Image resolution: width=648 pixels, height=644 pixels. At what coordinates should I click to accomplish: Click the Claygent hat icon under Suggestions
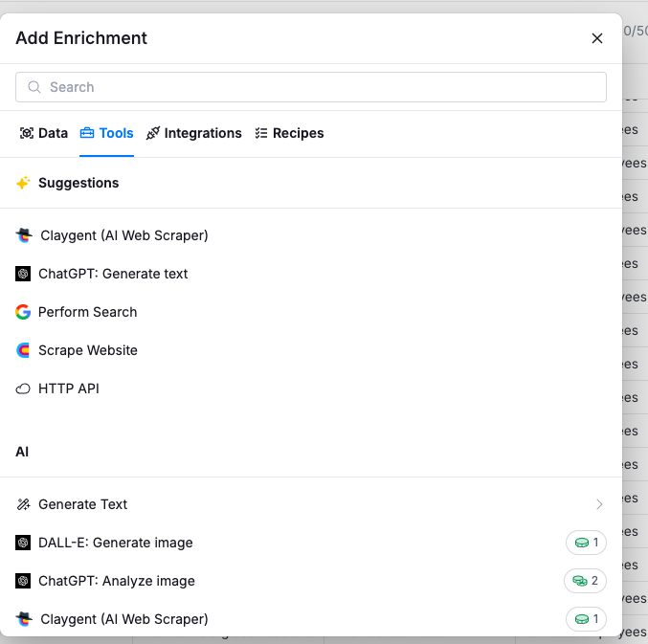coord(24,235)
